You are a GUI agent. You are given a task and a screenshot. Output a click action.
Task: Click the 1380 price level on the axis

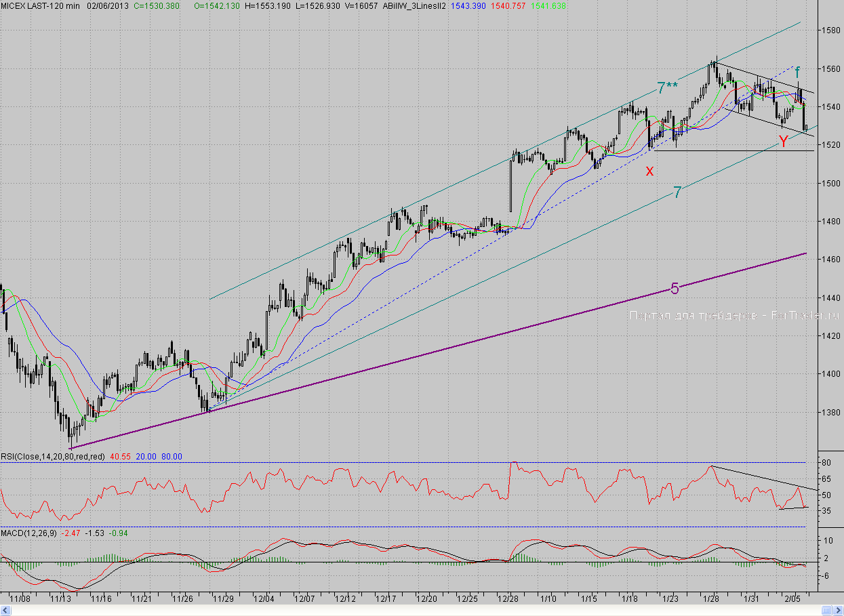(830, 412)
